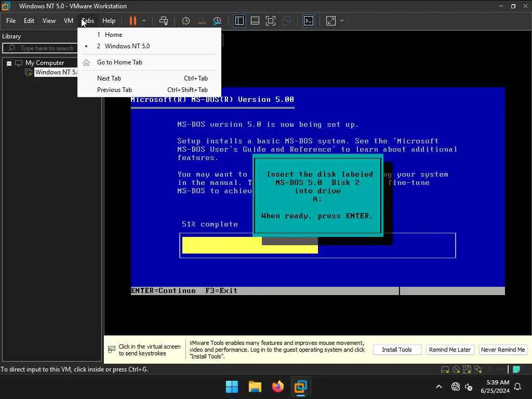Choose Go to Home Tab
The height and width of the screenshot is (399, 532).
(x=149, y=62)
